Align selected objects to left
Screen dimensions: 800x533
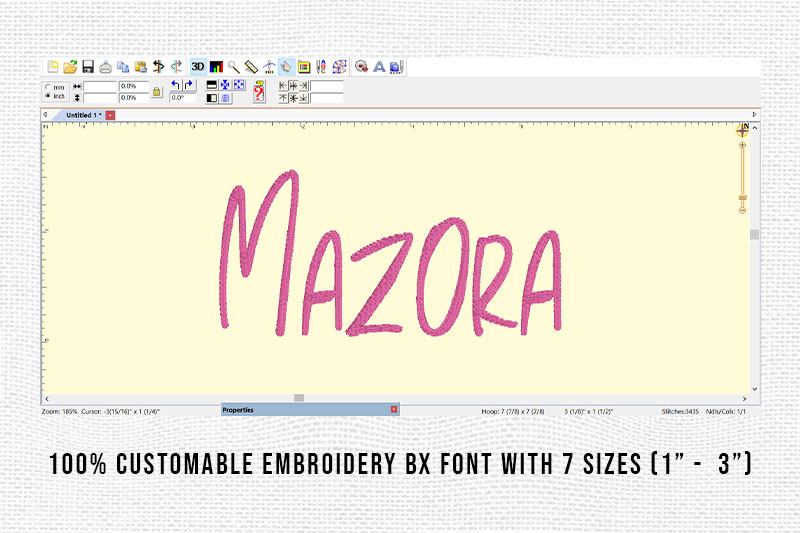pyautogui.click(x=283, y=86)
